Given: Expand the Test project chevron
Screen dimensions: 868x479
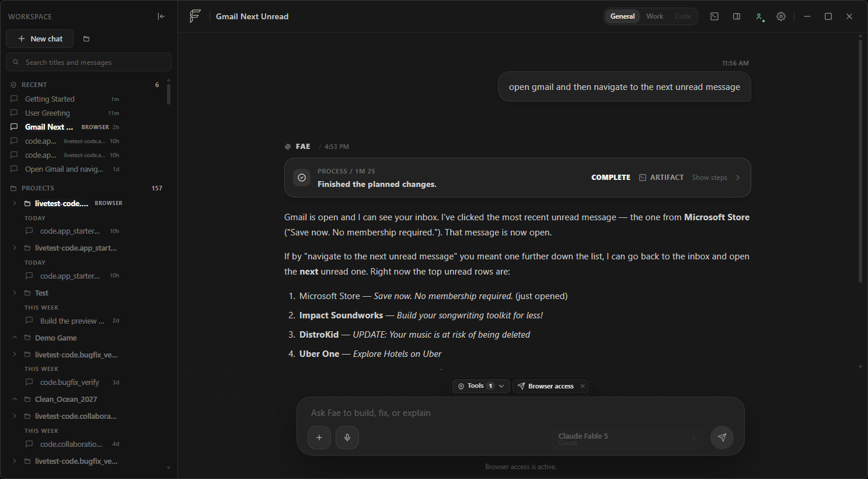Looking at the screenshot, I should (15, 293).
